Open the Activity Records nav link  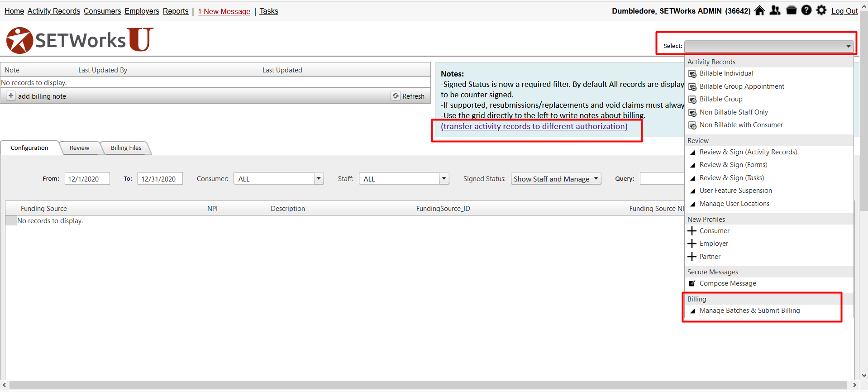point(54,11)
